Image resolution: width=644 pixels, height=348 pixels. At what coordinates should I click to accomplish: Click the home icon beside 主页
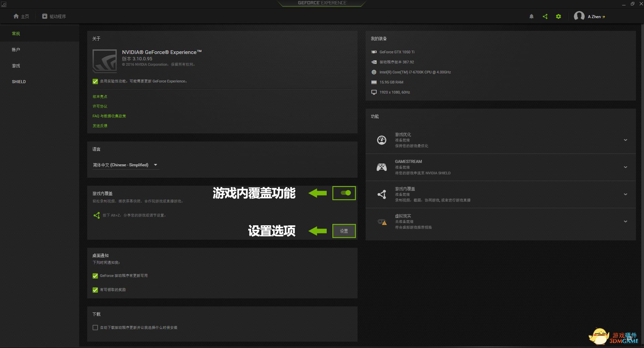point(16,16)
